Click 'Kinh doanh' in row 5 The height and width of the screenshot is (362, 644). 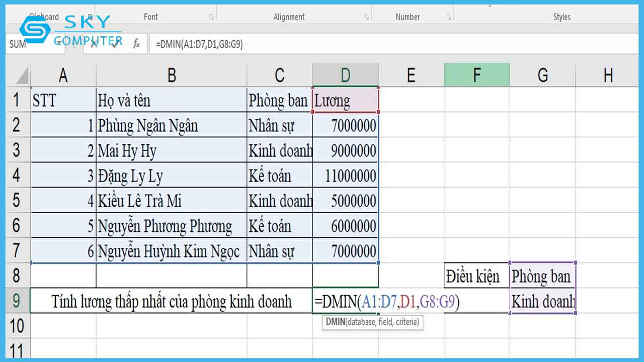pos(280,201)
